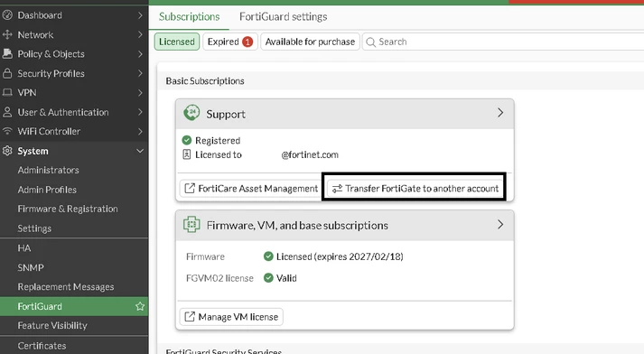Click the Licensed to badge icon

click(186, 154)
